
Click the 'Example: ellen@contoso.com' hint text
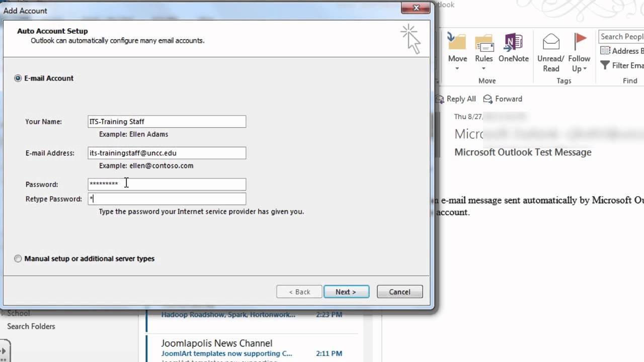tap(146, 165)
